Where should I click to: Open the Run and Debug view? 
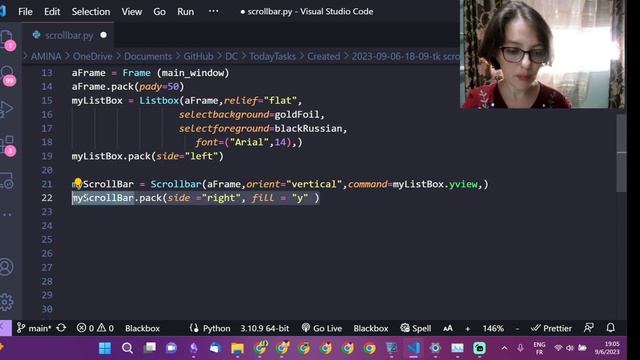tap(7, 109)
